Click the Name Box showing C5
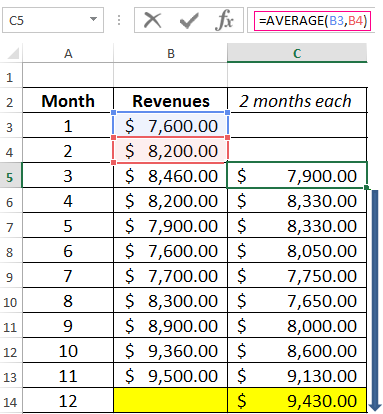The image size is (383, 414). click(x=53, y=20)
